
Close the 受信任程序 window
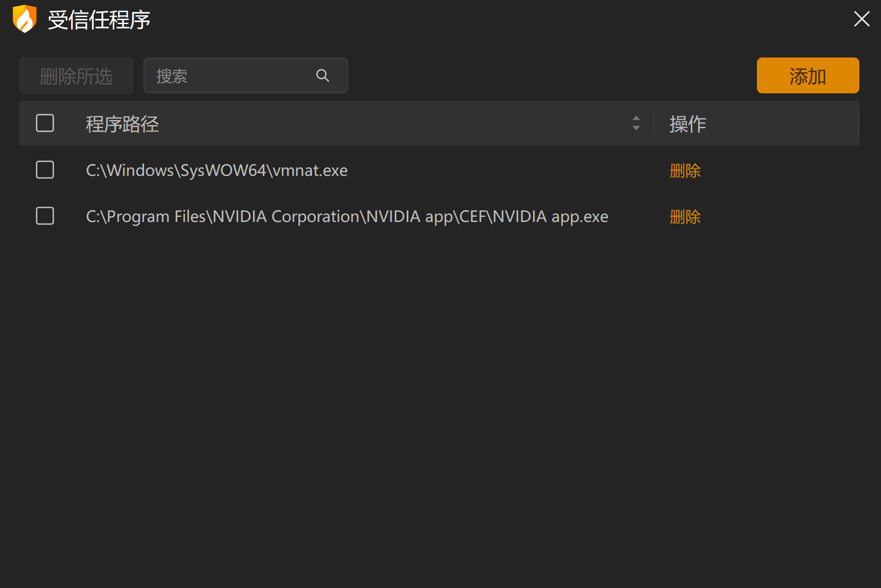click(862, 19)
